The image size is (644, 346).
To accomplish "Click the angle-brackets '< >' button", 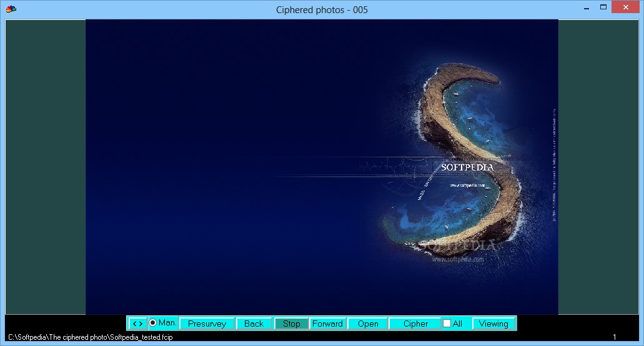I will pyautogui.click(x=137, y=324).
